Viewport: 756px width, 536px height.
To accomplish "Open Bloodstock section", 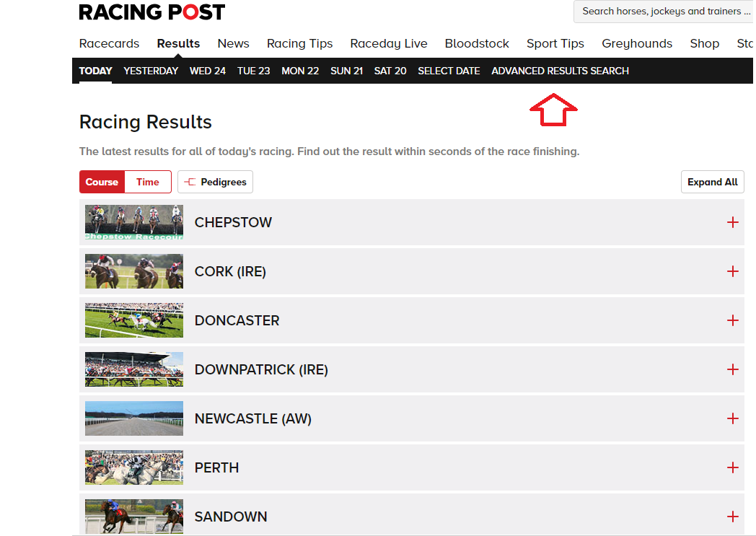I will click(x=477, y=43).
